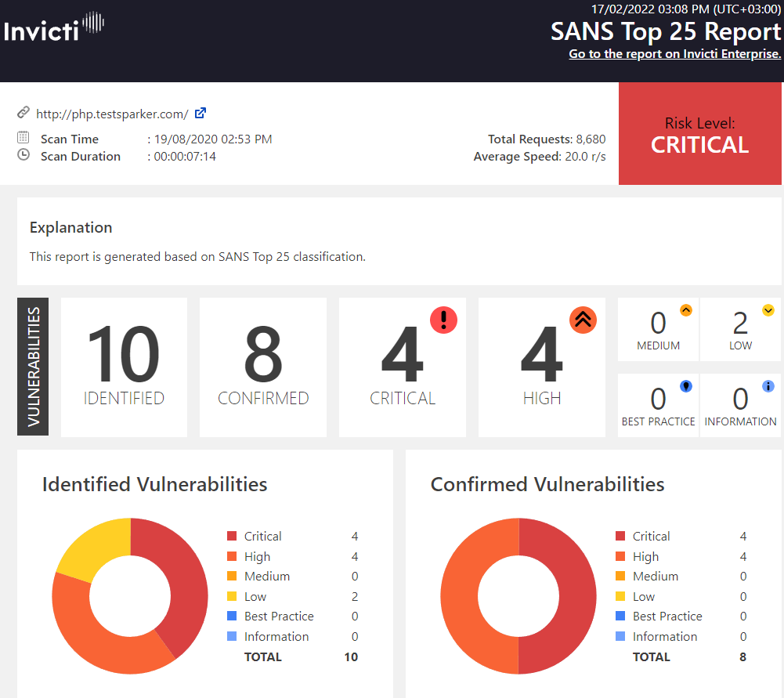Viewport: 784px width, 698px height.
Task: Click the Explanation heading
Action: (x=70, y=227)
